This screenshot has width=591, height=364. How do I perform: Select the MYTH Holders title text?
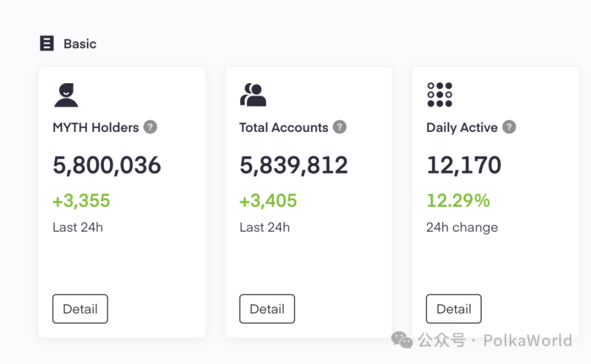[96, 128]
